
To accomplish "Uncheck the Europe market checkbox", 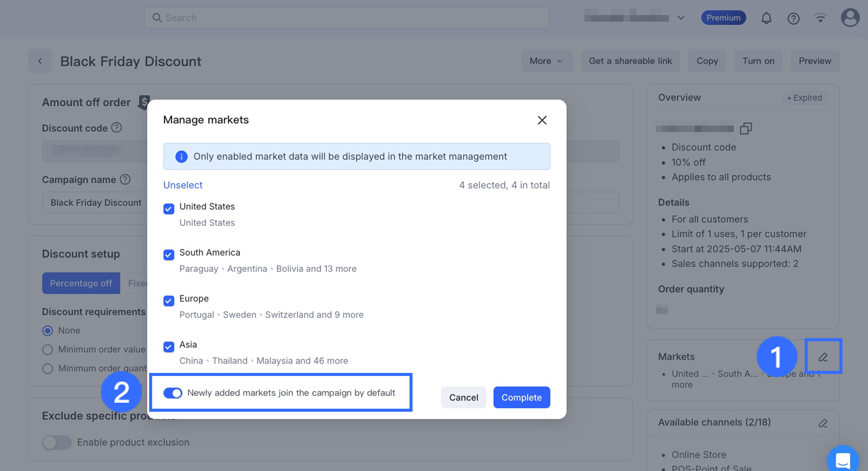I will coord(168,300).
